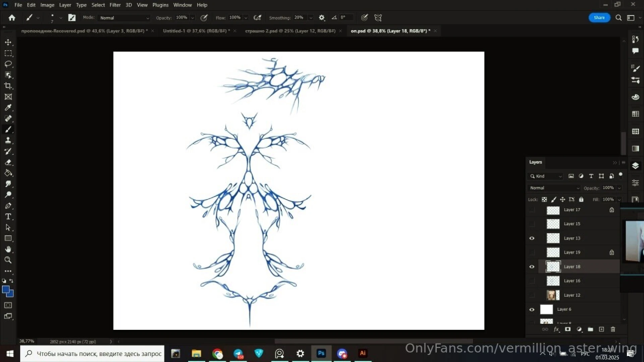This screenshot has width=644, height=362.
Task: Select the Eyedropper tool
Action: click(x=8, y=108)
